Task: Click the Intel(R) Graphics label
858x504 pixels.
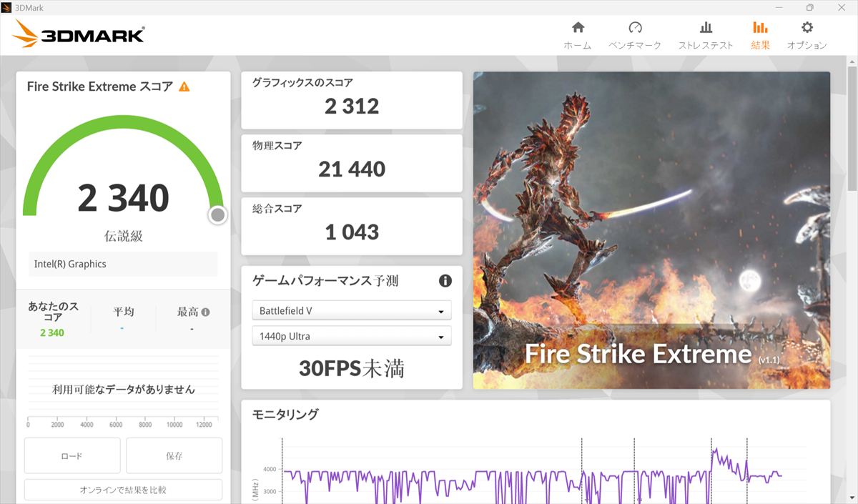Action: pyautogui.click(x=70, y=264)
